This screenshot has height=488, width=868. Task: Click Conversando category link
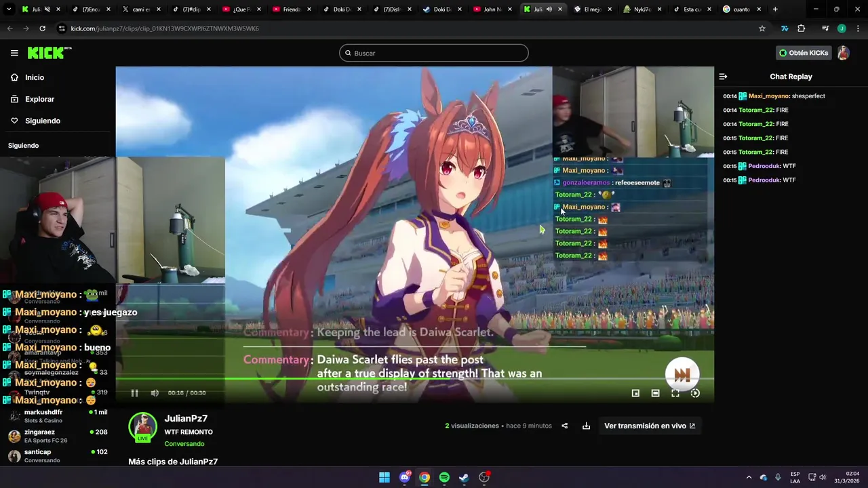pos(184,444)
